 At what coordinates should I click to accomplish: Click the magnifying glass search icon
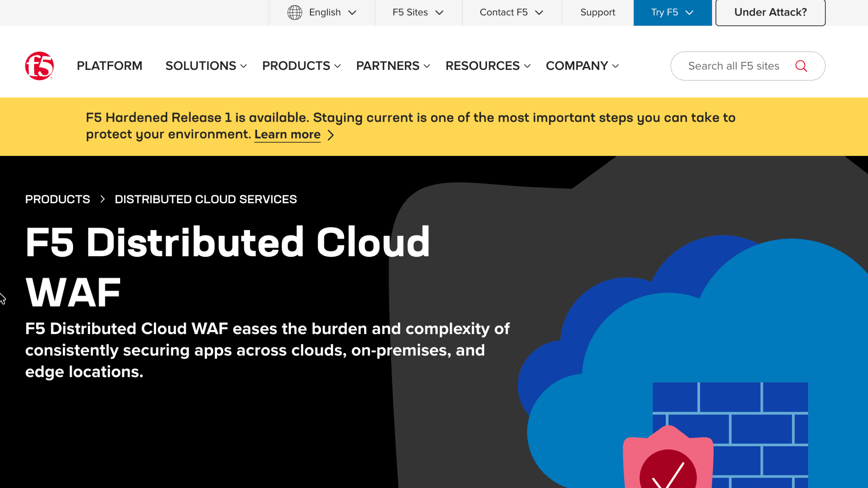point(801,66)
